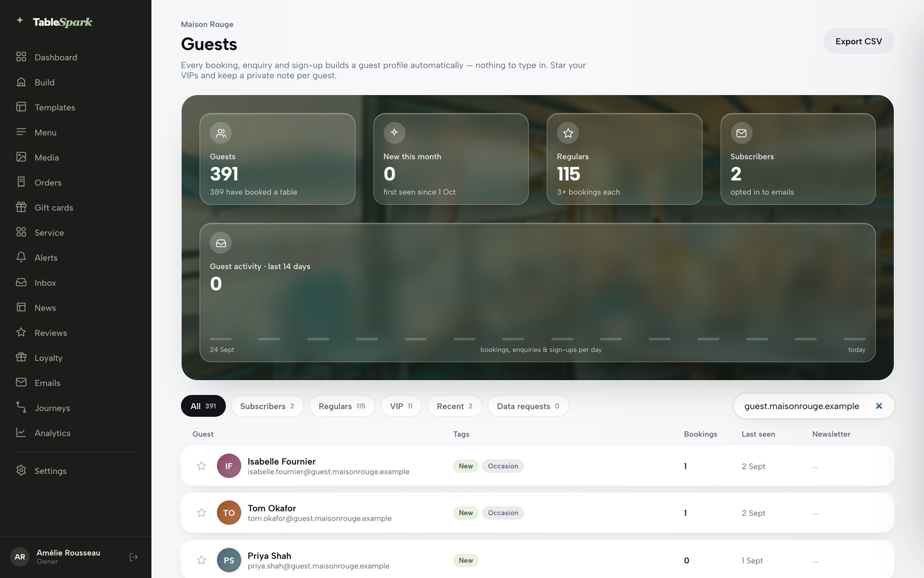This screenshot has height=578, width=924.
Task: Star Tom Okafor as VIP
Action: [x=201, y=513]
